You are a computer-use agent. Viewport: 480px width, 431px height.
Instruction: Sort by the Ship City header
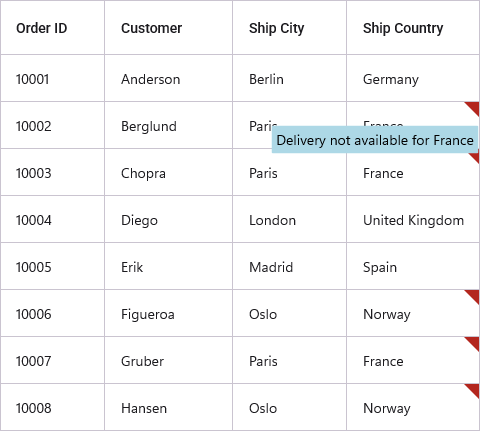(x=289, y=27)
